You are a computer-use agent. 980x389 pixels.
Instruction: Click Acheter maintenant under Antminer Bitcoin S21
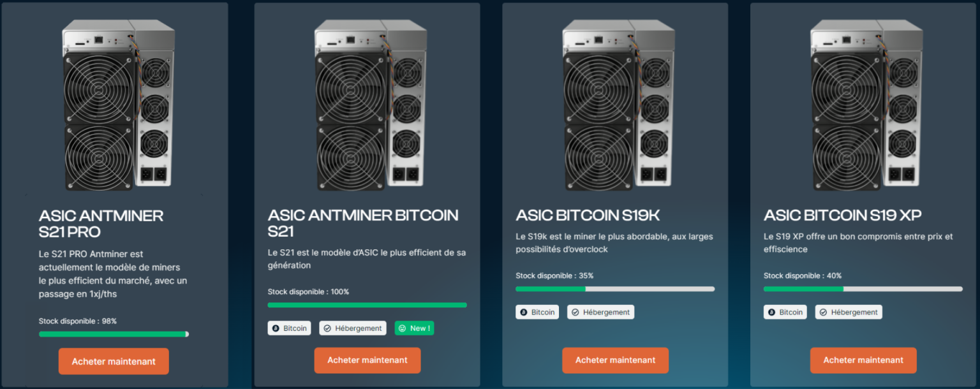point(367,360)
